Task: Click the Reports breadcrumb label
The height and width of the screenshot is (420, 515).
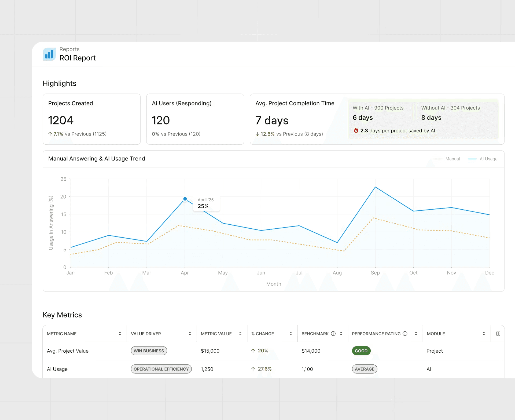Action: 69,49
